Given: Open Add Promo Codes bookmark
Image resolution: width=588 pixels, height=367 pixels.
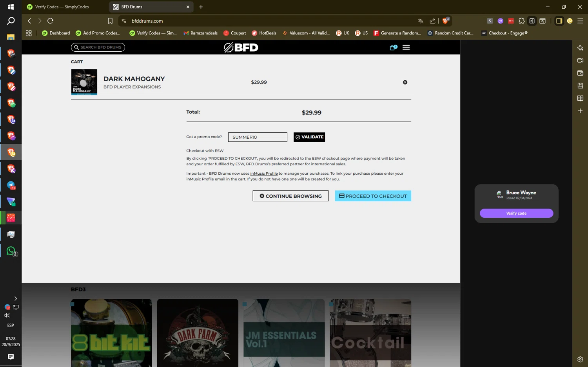Looking at the screenshot, I should (x=98, y=33).
